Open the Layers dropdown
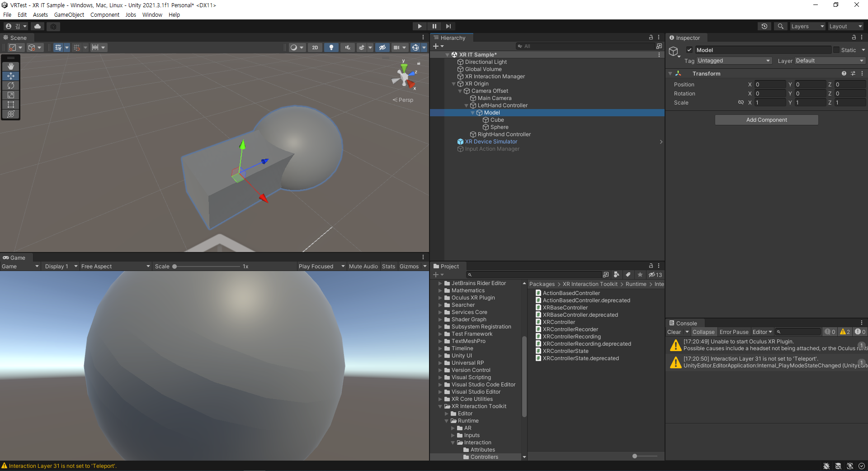868x471 pixels. pos(808,26)
